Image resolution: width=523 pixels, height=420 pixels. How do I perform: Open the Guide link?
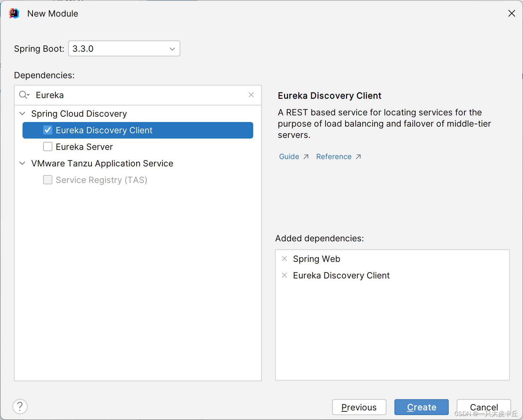(x=294, y=156)
